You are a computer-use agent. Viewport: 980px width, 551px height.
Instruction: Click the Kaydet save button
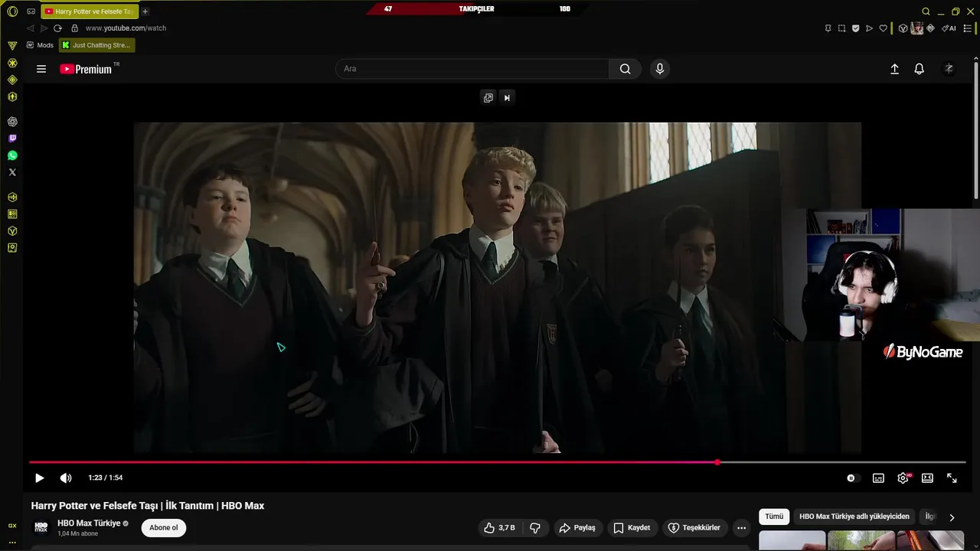point(632,528)
